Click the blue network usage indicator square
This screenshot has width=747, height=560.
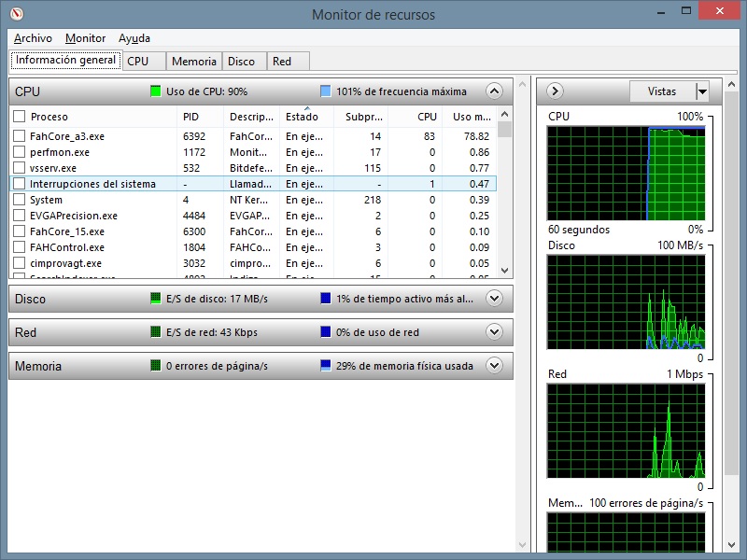click(325, 332)
